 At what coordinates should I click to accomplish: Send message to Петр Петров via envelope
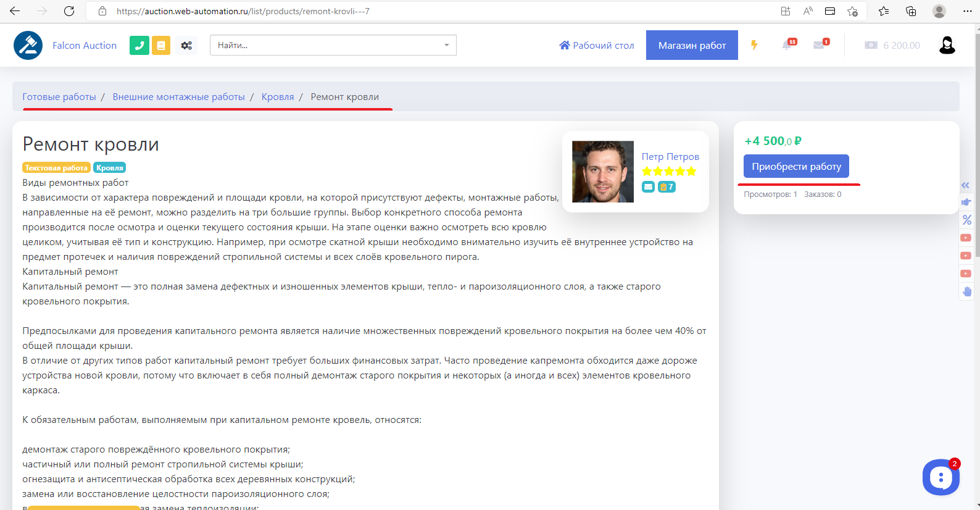(648, 186)
